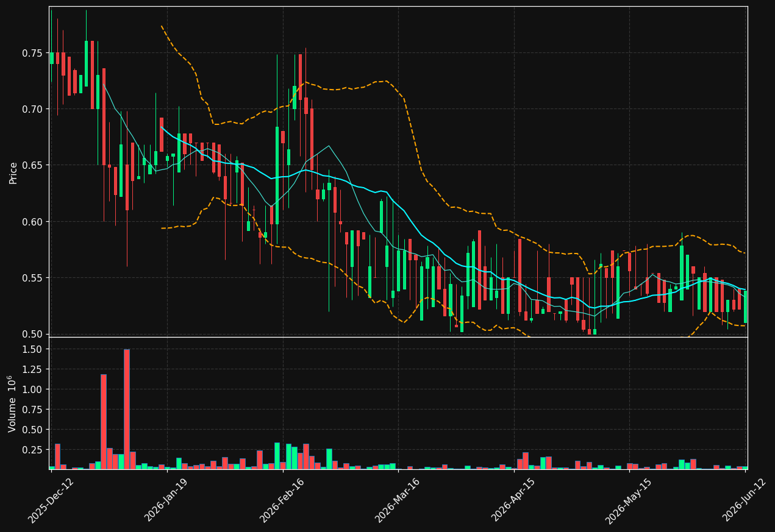The image size is (775, 532).
Task: Click the 0.50 volume axis tick label
Action: pyautogui.click(x=34, y=430)
